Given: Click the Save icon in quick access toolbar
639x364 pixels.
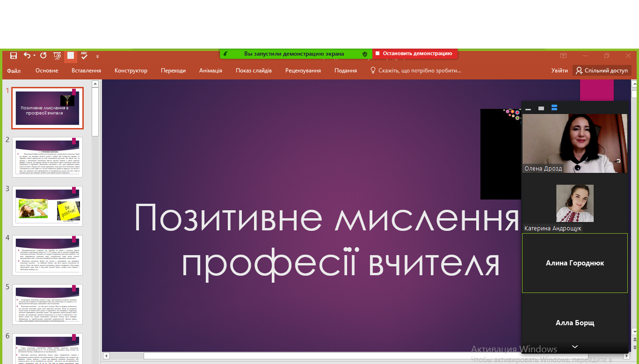Looking at the screenshot, I should click(x=14, y=56).
